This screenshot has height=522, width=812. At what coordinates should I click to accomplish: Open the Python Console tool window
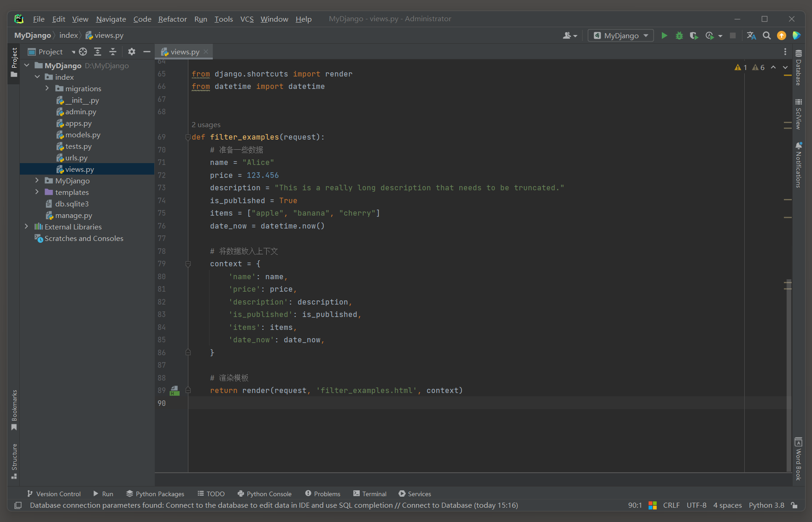(x=264, y=494)
